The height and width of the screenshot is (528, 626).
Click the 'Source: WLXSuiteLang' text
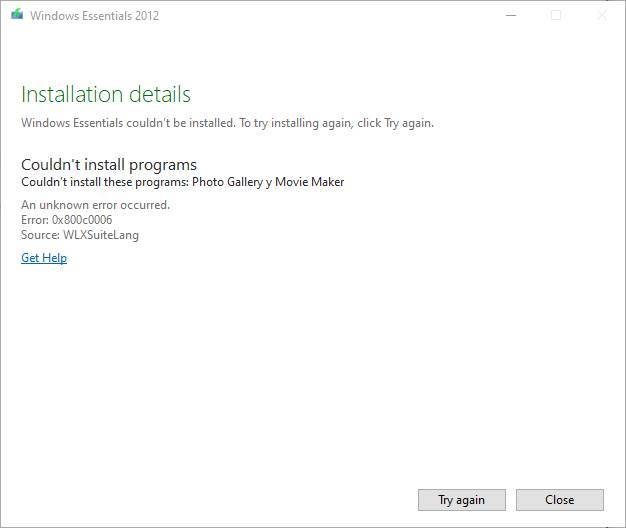(x=80, y=235)
